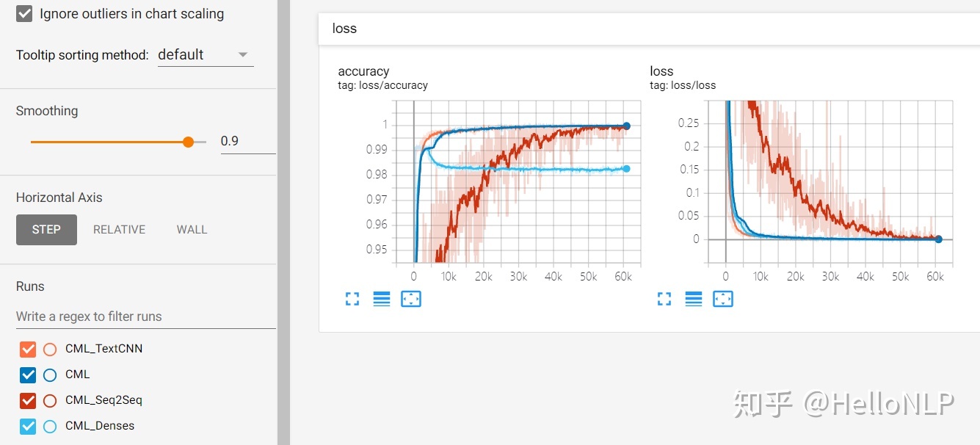Screen dimensions: 980x445
Task: Switch horizontal axis to WALL
Action: click(192, 230)
